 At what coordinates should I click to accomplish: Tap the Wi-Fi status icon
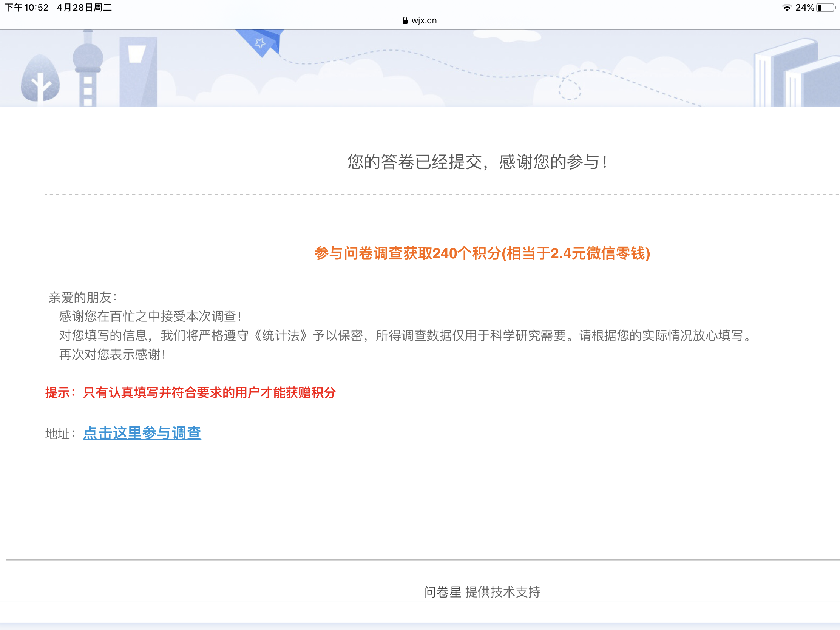[x=787, y=8]
